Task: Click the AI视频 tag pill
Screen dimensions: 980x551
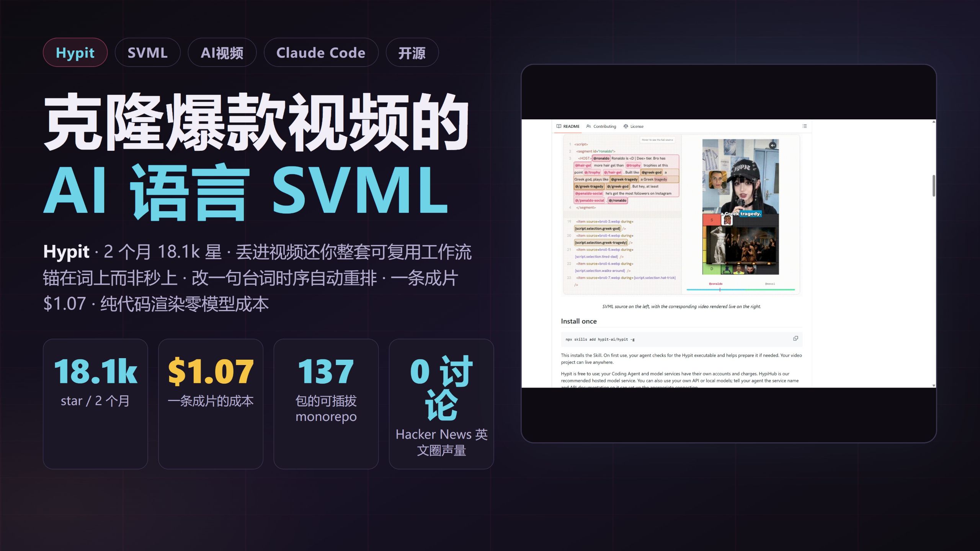Action: click(x=222, y=52)
